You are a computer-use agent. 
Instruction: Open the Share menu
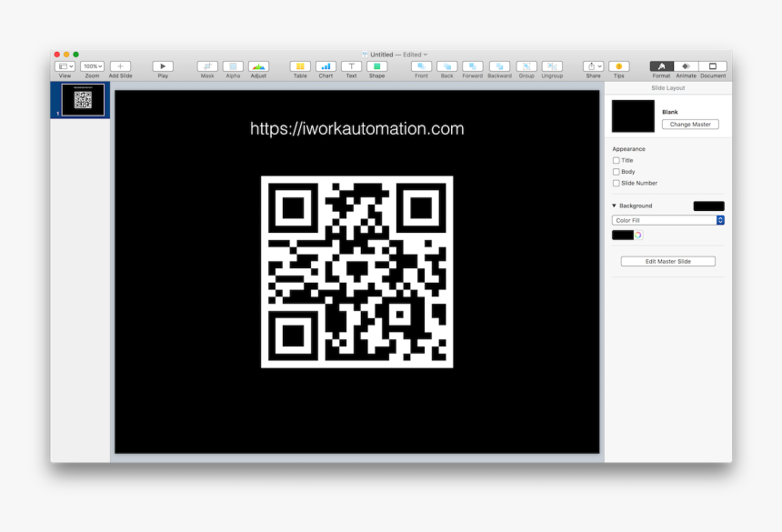click(594, 66)
